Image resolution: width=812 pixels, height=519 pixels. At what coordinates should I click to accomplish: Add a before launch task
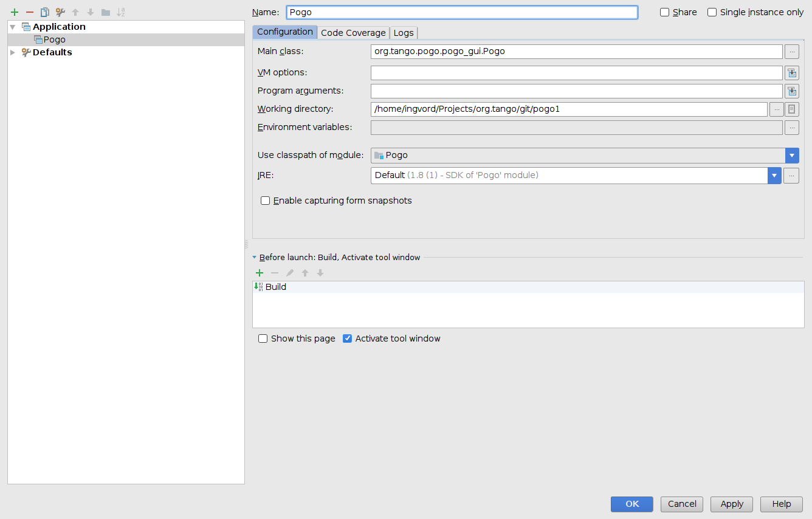coord(260,273)
